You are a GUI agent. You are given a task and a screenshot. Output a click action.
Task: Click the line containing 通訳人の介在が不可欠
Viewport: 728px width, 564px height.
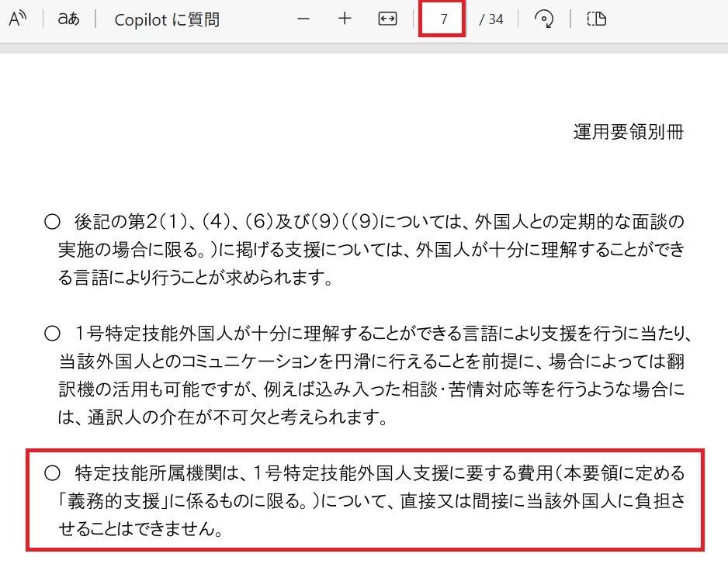point(221,418)
